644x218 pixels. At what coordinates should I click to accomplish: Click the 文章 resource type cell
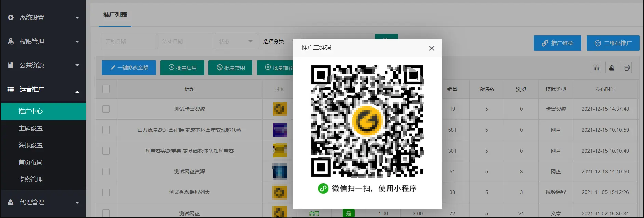(x=556, y=214)
